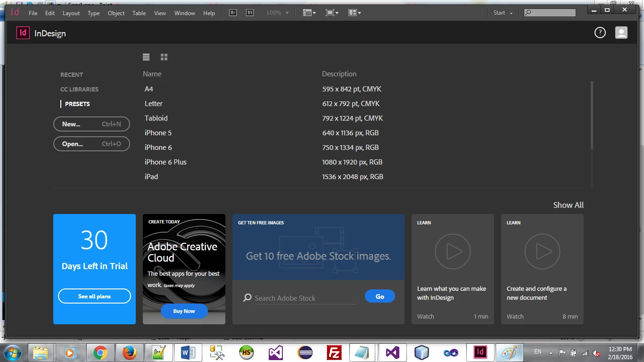The height and width of the screenshot is (362, 644).
Task: Open Firefox from the taskbar
Action: 129,353
